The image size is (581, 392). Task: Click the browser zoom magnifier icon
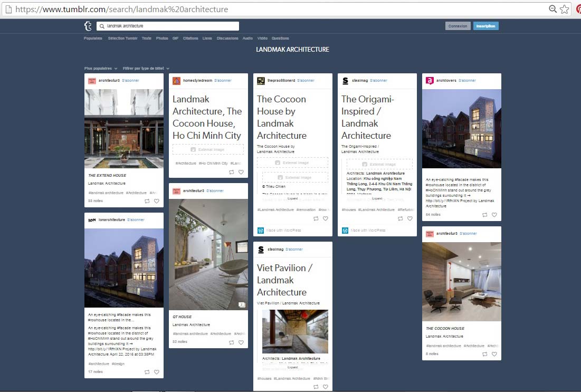(x=553, y=9)
